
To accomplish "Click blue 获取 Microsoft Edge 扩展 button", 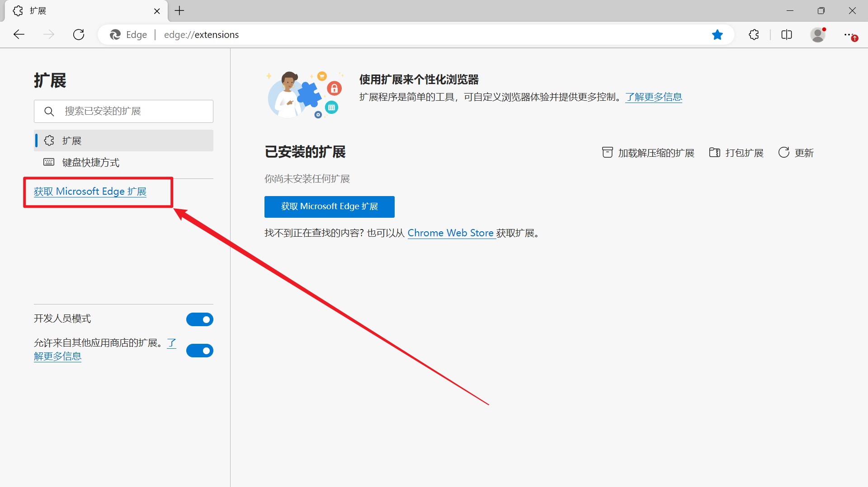I will coord(330,206).
